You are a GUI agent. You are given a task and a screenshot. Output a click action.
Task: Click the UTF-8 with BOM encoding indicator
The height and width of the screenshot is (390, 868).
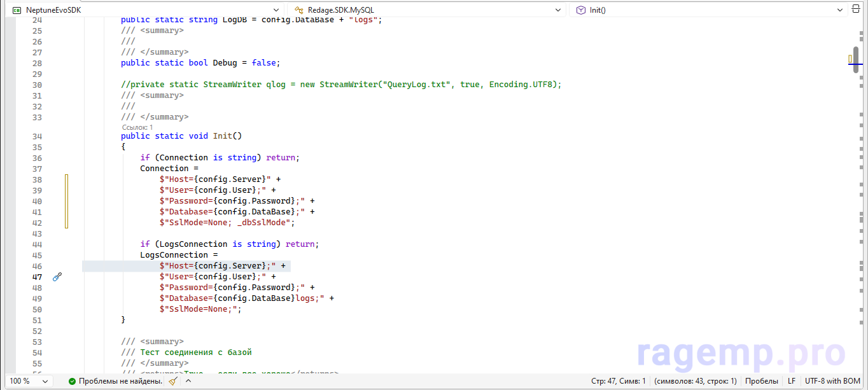pos(832,381)
